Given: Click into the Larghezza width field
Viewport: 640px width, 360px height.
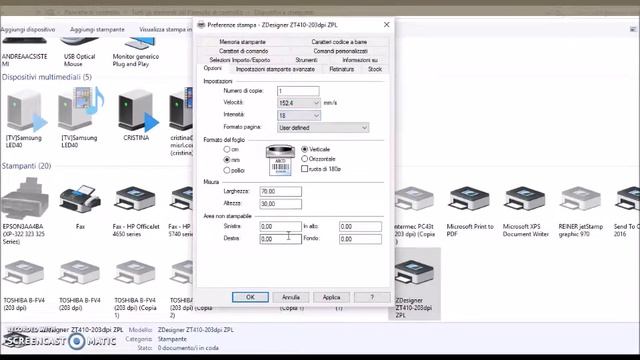Looking at the screenshot, I should [280, 191].
